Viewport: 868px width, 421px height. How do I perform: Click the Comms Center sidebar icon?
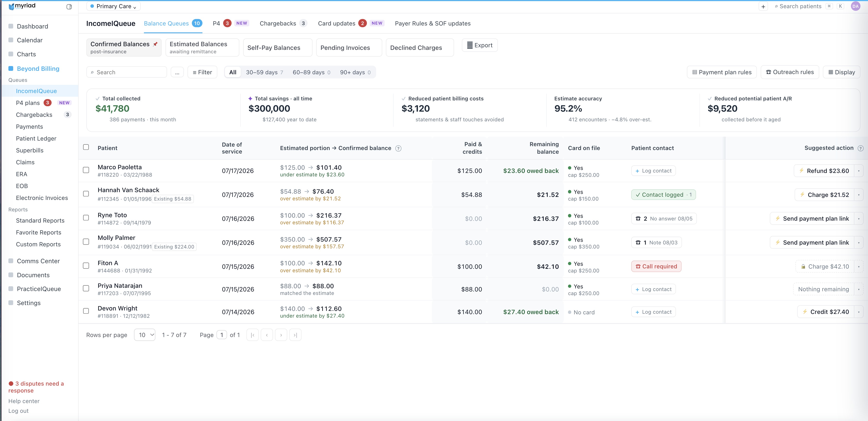11,261
